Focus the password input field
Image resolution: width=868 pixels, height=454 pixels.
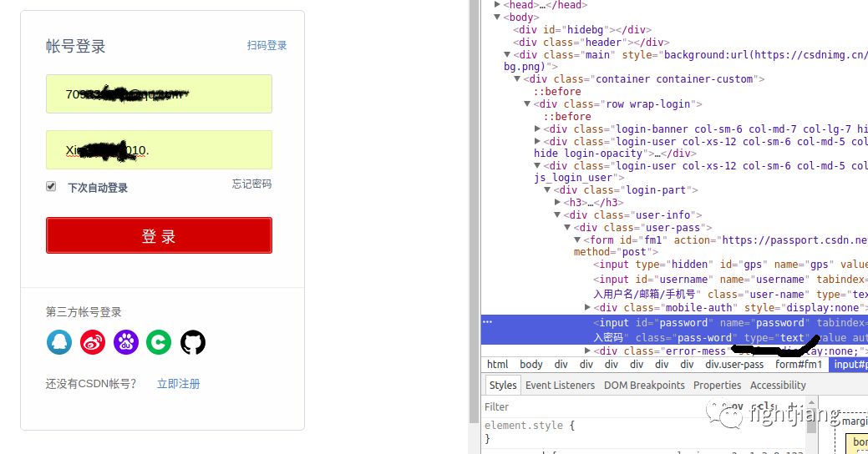(x=159, y=150)
